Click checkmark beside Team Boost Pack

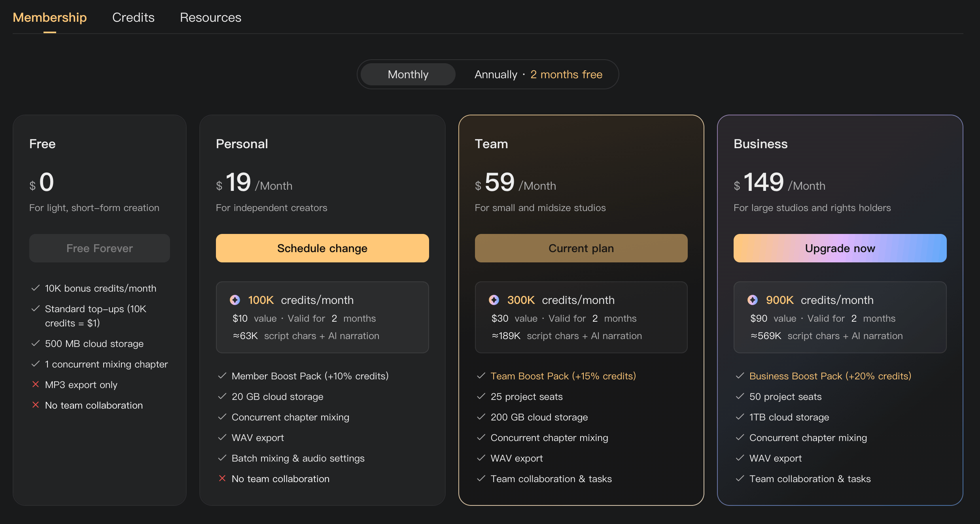[481, 375]
